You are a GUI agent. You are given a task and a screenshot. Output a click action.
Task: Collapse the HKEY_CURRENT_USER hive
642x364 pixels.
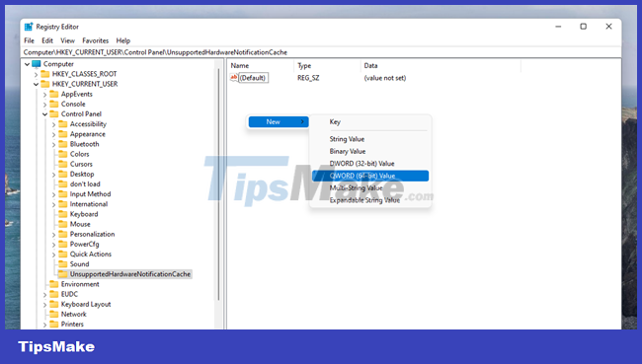click(x=36, y=84)
